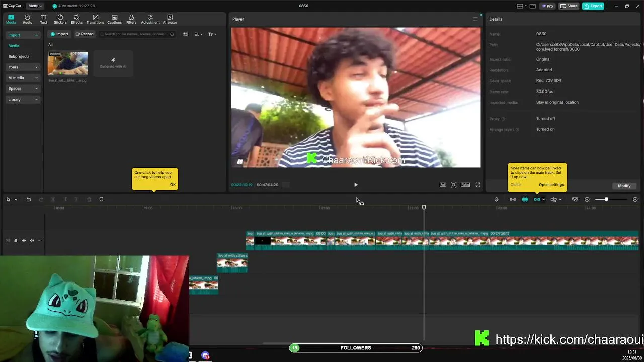Click Modify in the Details panel

(x=624, y=186)
